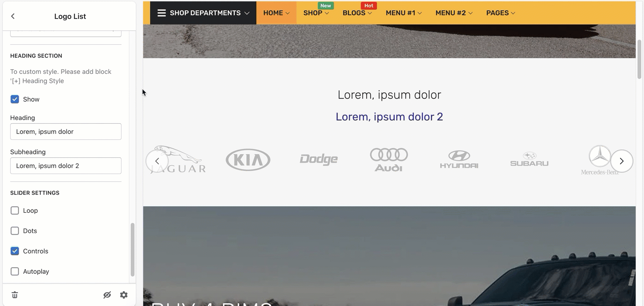Slide logos to next with right arrow
Image resolution: width=644 pixels, height=306 pixels.
pos(622,161)
